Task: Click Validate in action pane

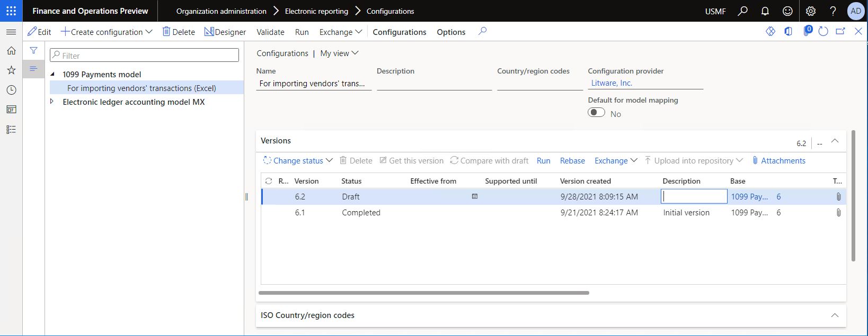Action: click(x=270, y=32)
